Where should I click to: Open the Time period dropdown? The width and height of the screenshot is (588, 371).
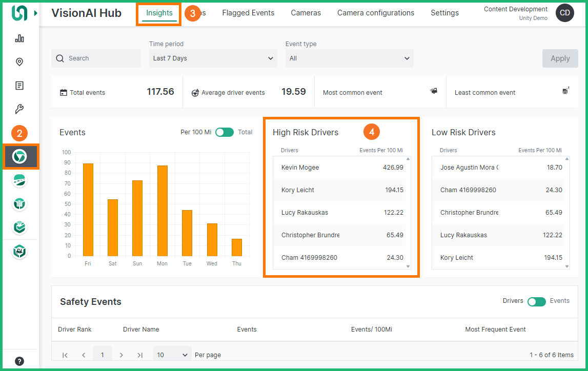(213, 58)
